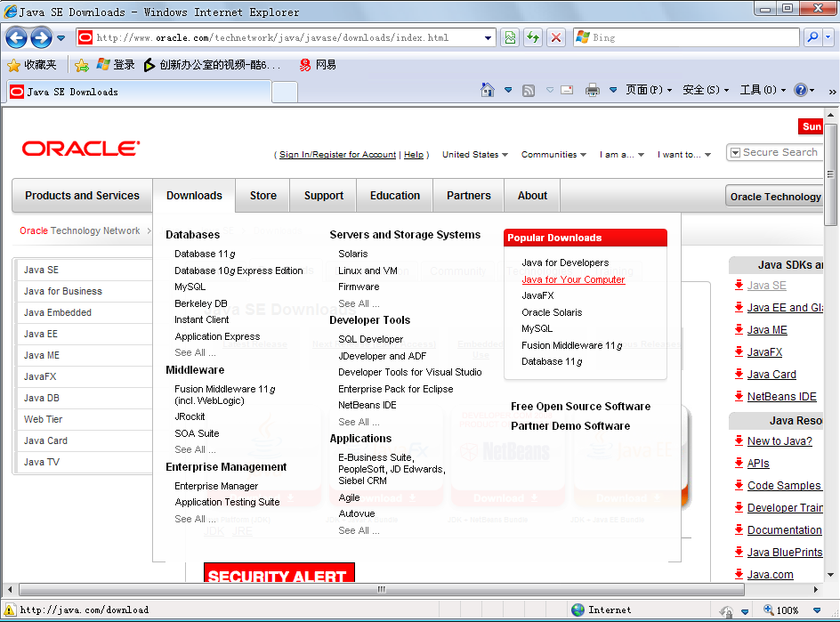Toggle the Compatibility View icon

(510, 37)
